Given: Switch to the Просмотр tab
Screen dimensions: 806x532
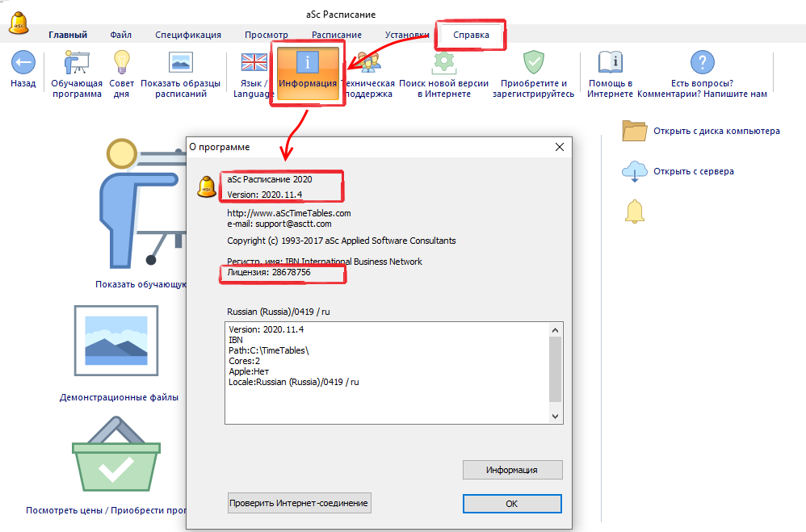Looking at the screenshot, I should click(267, 35).
